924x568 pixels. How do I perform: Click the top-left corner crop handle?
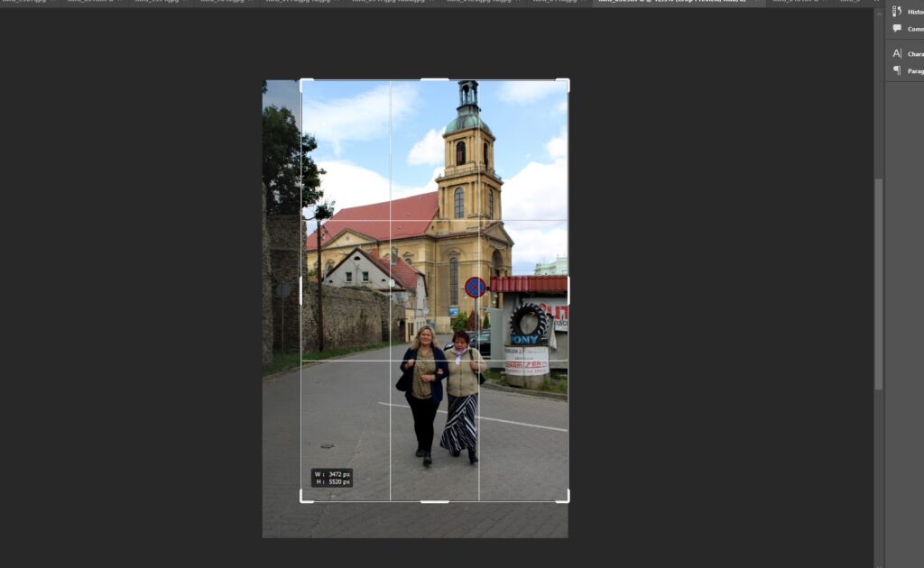pos(307,85)
